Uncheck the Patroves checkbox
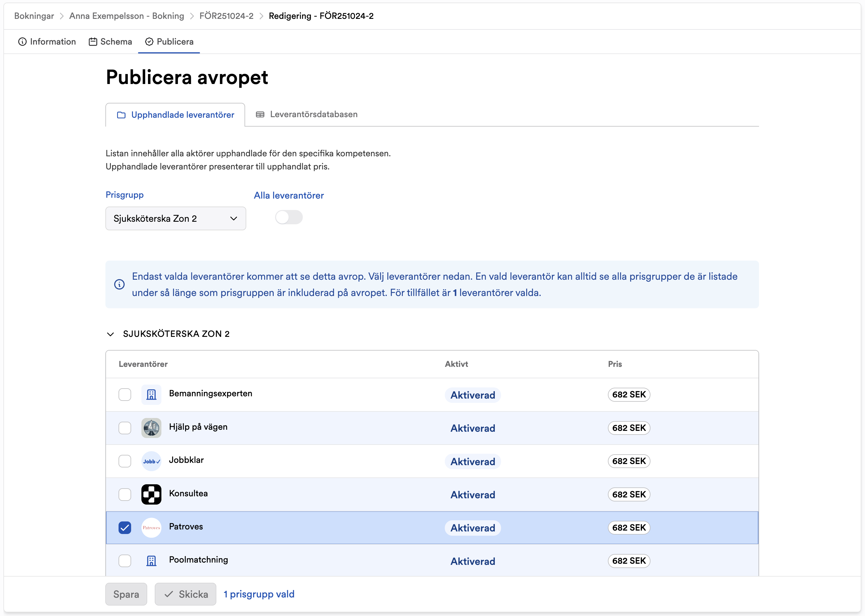Screen dimensions: 865x616 coord(125,528)
